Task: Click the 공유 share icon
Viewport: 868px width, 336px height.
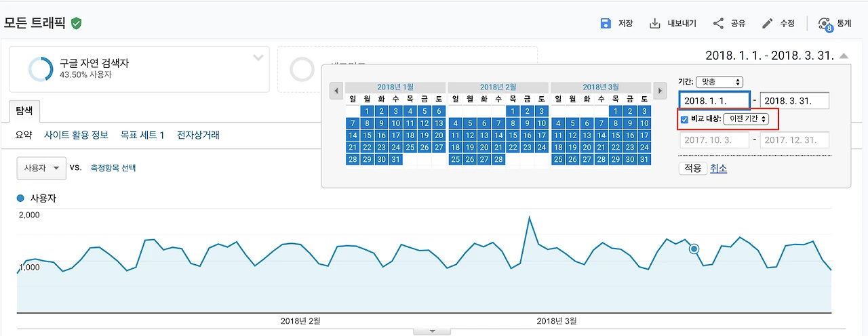Action: (719, 24)
